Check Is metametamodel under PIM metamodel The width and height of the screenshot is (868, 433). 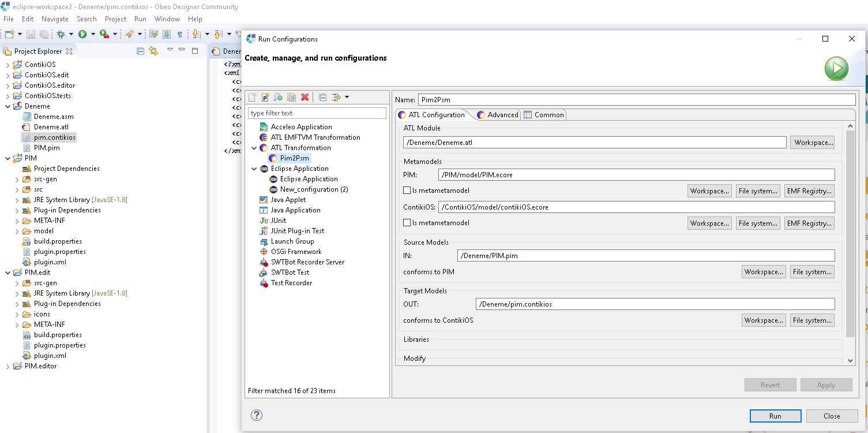pos(407,191)
